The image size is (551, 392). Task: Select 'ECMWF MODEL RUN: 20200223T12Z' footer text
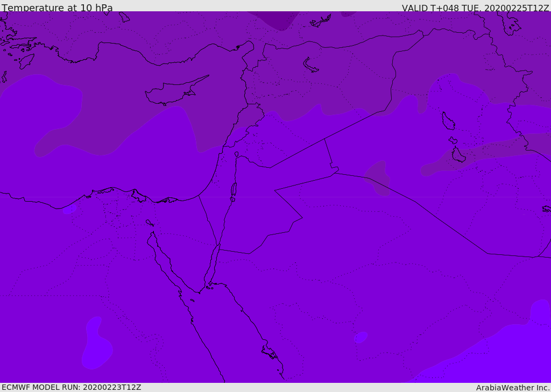point(72,387)
